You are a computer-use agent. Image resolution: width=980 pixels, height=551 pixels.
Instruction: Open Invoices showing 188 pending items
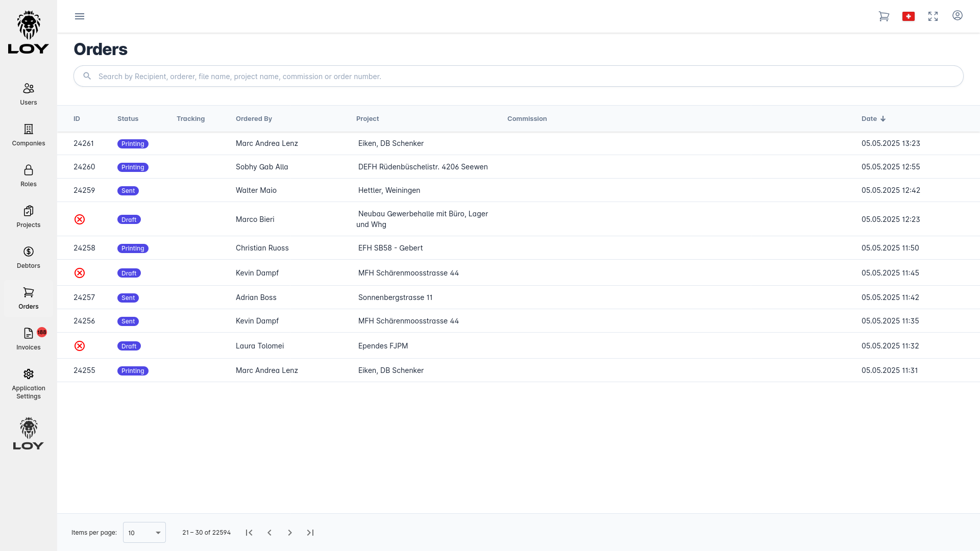click(28, 338)
